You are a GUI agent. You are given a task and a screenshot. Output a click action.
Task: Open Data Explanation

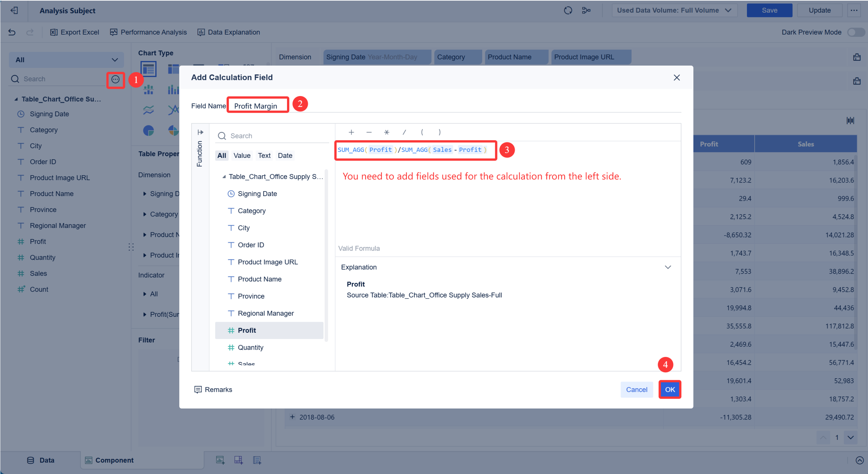click(229, 32)
